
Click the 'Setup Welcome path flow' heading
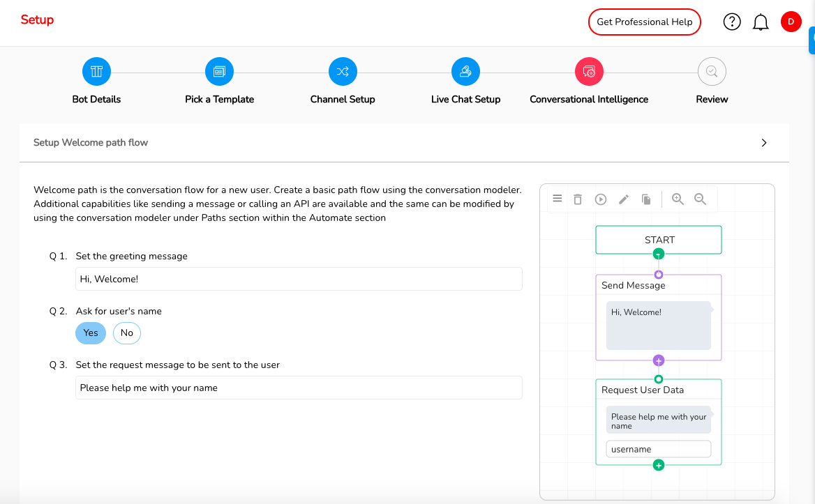[x=91, y=143]
